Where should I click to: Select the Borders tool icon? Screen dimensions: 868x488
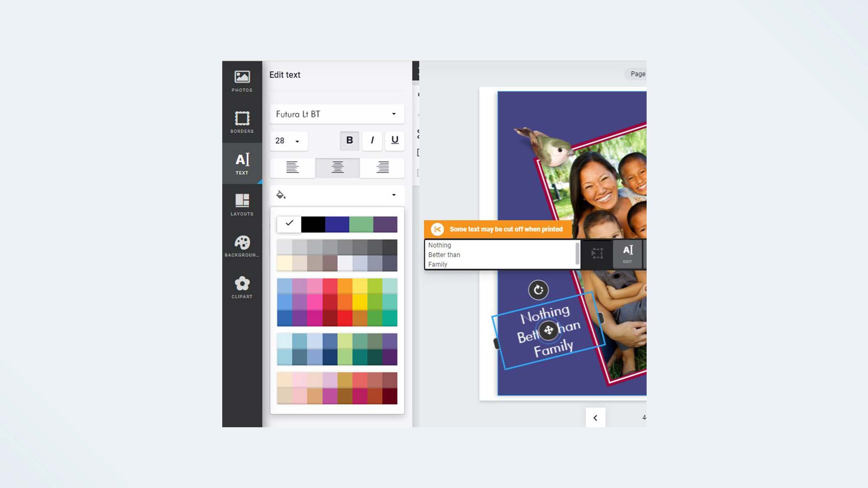242,122
